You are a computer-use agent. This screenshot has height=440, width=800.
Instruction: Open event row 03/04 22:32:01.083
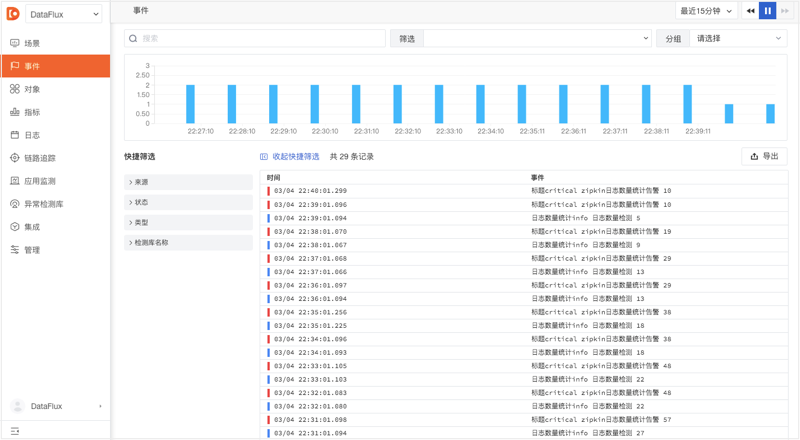click(x=524, y=393)
